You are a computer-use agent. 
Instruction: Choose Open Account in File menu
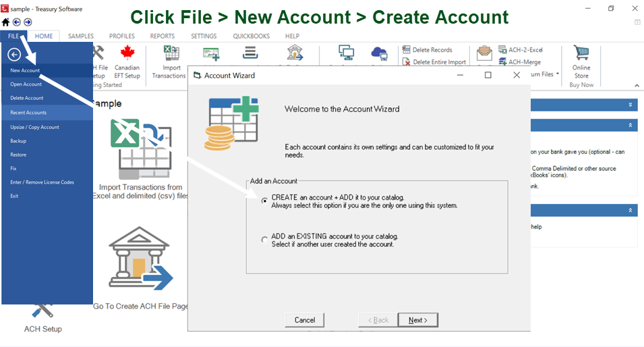tap(47, 84)
